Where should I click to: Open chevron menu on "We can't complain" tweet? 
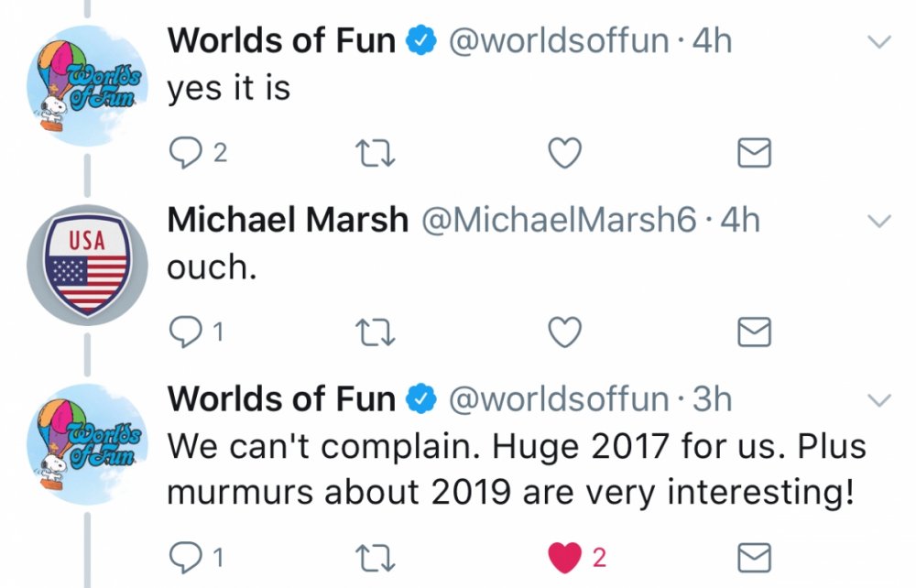(878, 400)
